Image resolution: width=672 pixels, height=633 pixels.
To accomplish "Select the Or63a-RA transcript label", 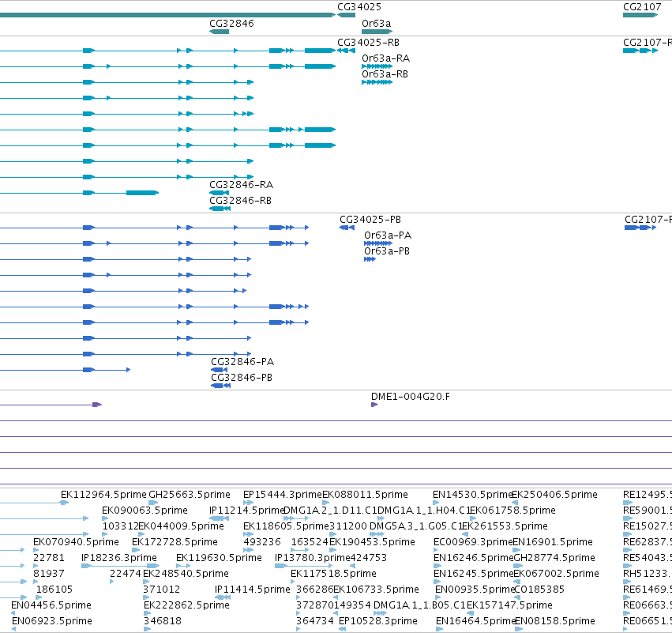I will click(385, 58).
